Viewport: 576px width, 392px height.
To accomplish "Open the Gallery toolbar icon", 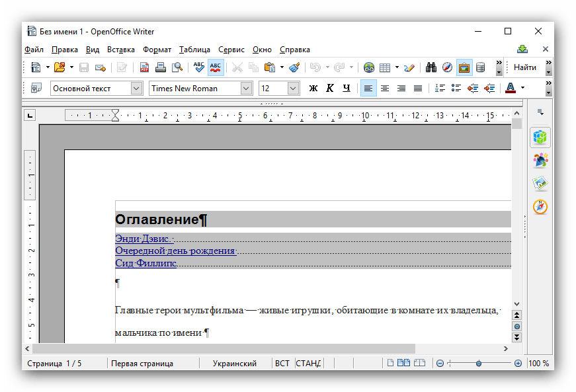I will (x=464, y=67).
